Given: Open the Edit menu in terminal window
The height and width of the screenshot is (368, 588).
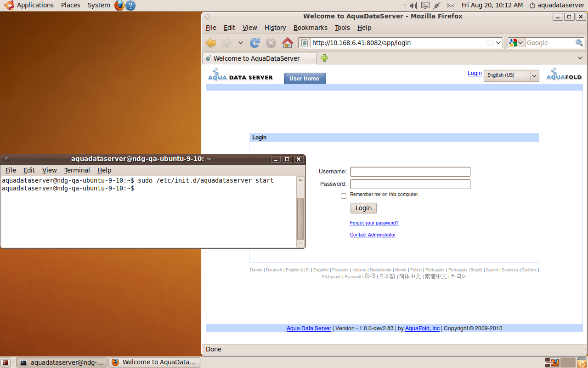Looking at the screenshot, I should pos(29,170).
